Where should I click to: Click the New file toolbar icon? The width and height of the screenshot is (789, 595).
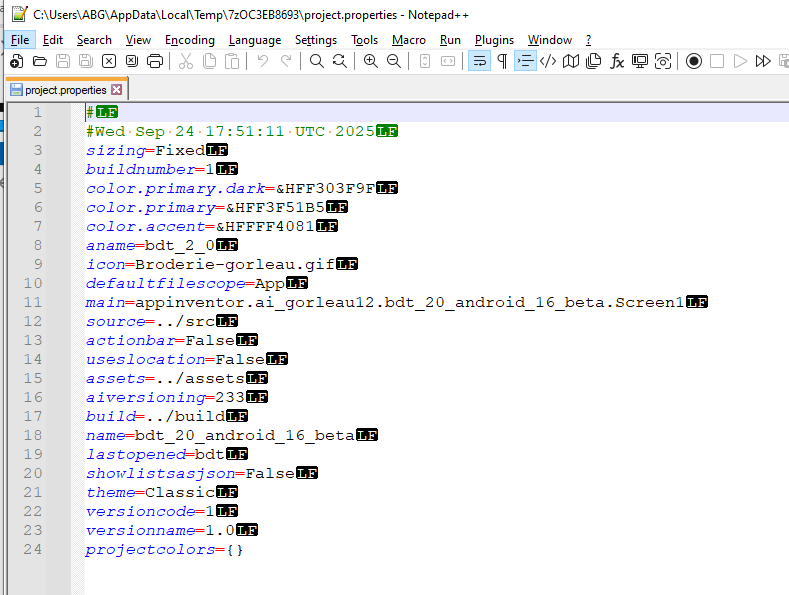click(x=16, y=61)
